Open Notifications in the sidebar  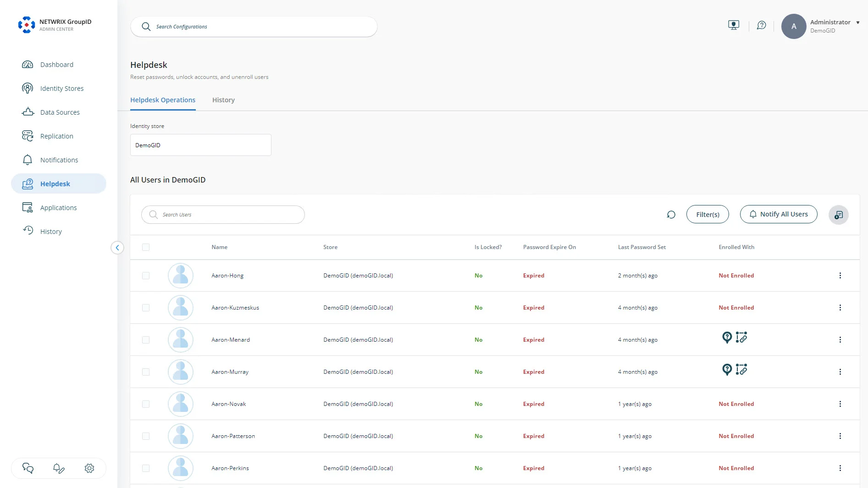pos(59,160)
